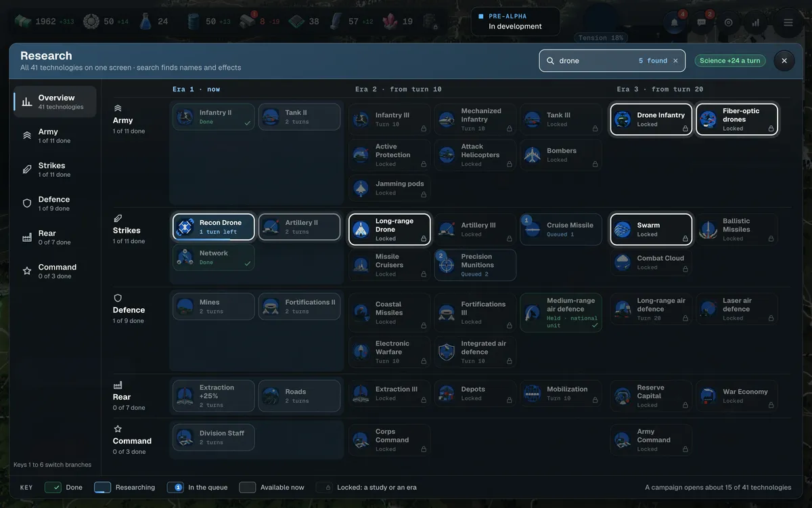Switch to the Overview tab
Image resolution: width=812 pixels, height=508 pixels.
click(55, 102)
